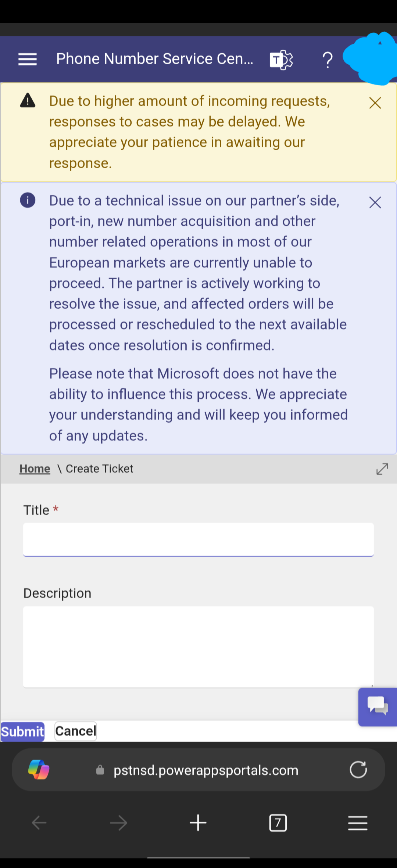The image size is (397, 868).
Task: Cancel ticket creation
Action: click(x=76, y=731)
